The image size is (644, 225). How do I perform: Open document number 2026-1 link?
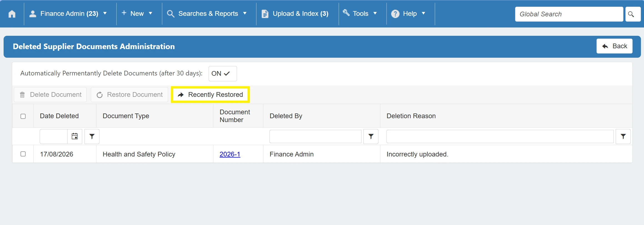[x=230, y=154]
